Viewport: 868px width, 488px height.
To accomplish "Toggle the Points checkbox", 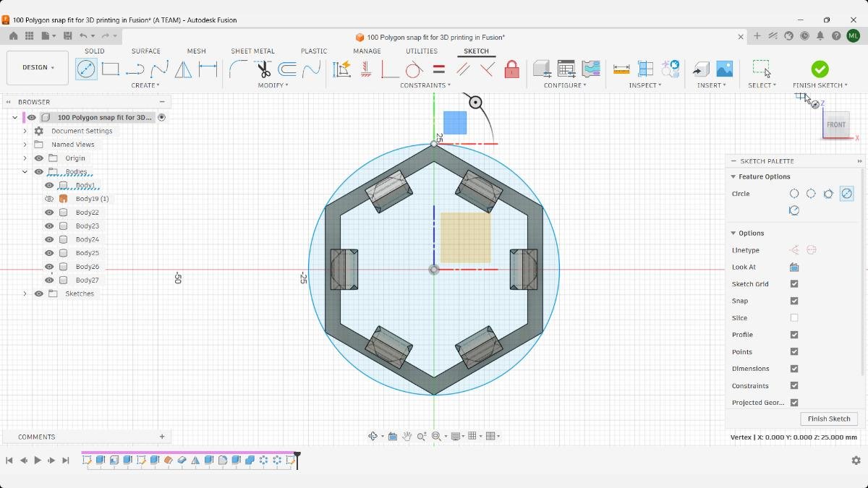I will tap(794, 352).
